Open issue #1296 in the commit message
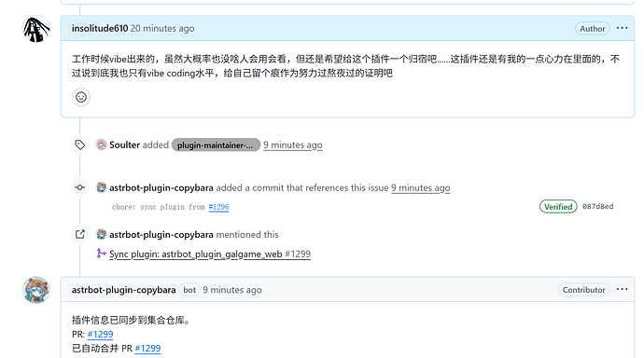Viewport: 644px width, 358px height. (x=218, y=207)
